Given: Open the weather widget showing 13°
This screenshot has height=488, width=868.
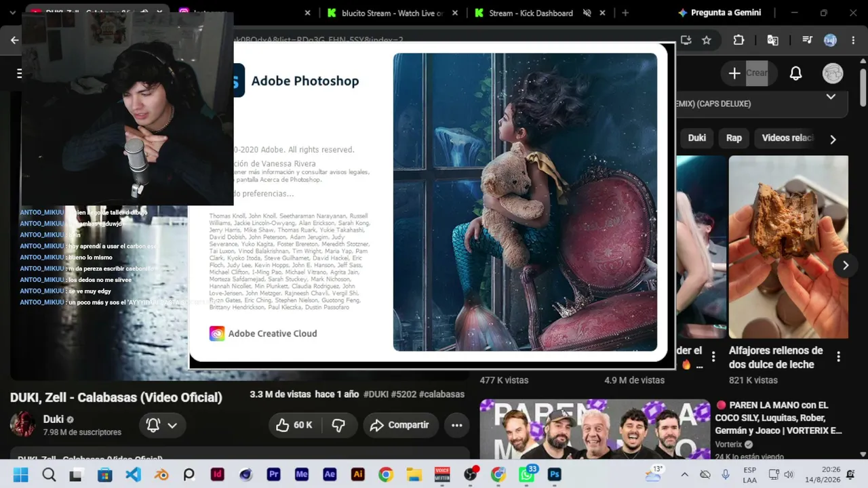Looking at the screenshot, I should click(654, 474).
